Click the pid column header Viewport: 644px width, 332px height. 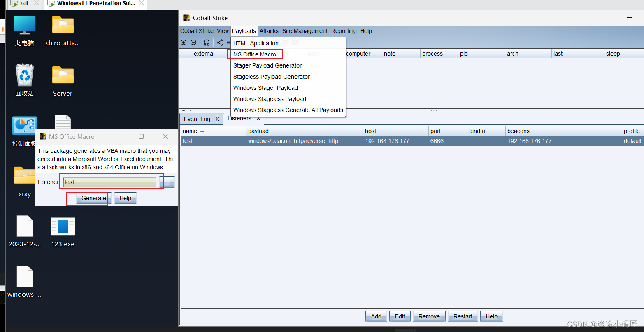tap(481, 54)
